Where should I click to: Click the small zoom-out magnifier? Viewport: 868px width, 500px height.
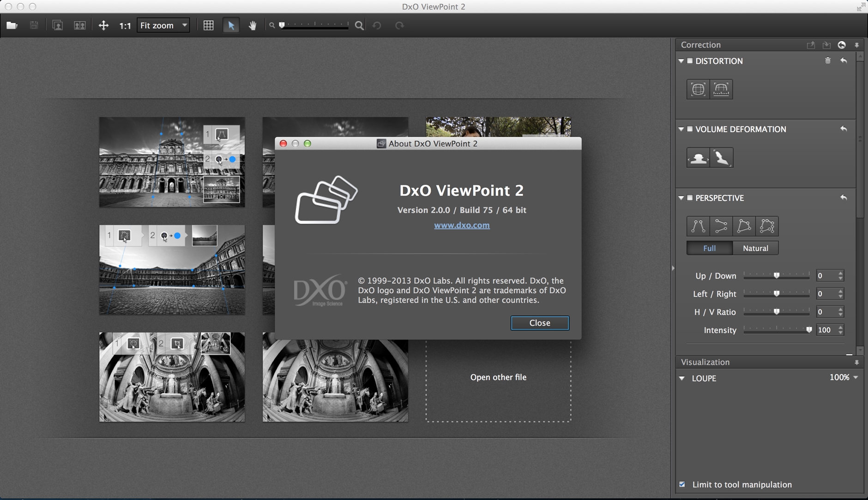(x=272, y=25)
